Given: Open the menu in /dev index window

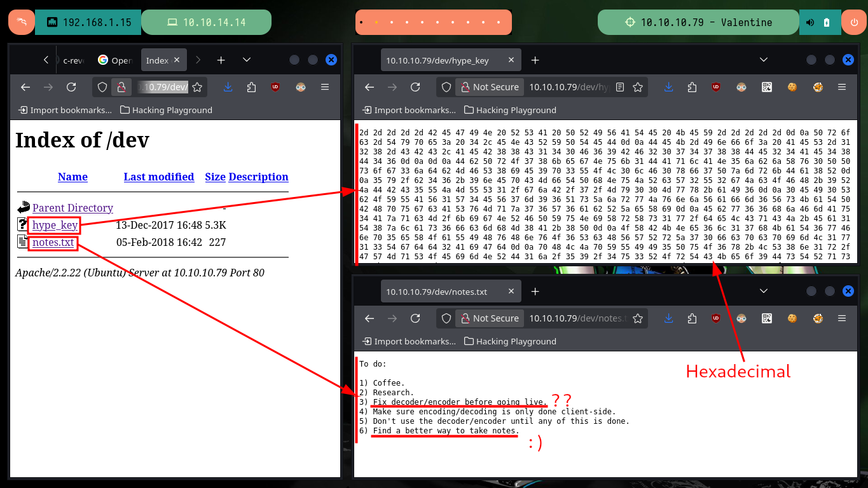Looking at the screenshot, I should [325, 87].
